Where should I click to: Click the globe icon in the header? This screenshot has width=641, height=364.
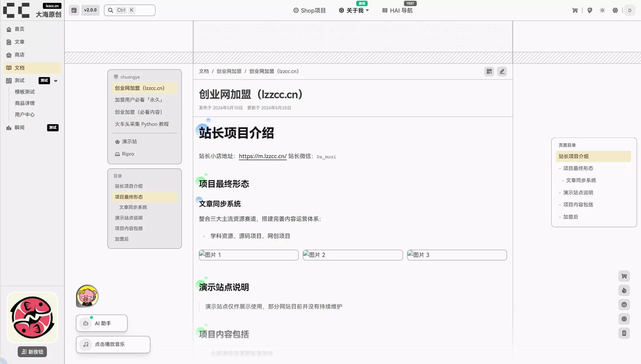point(590,10)
